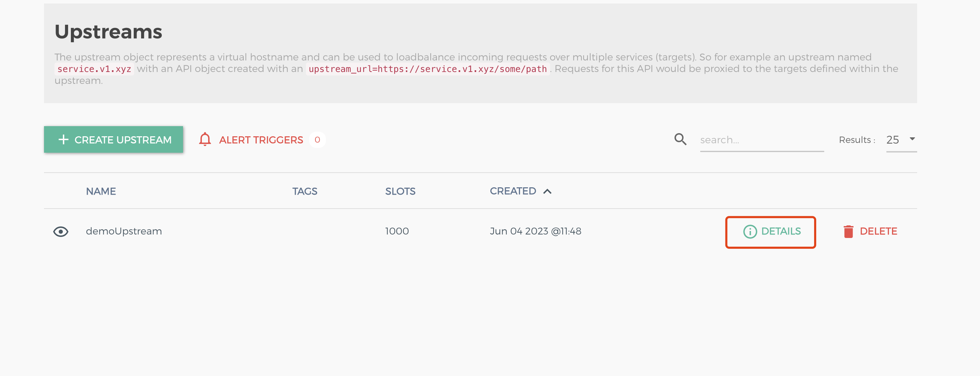The image size is (980, 376).
Task: Click the plus icon in Create Upstream
Action: pos(64,140)
